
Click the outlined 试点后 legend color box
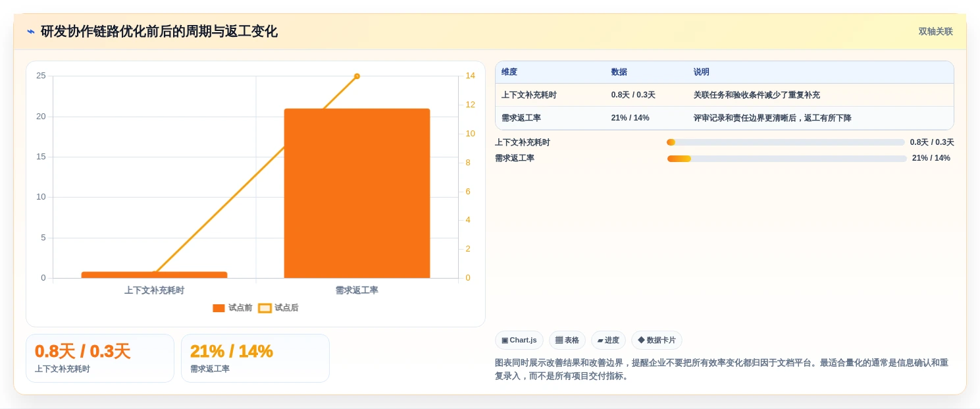click(x=265, y=308)
